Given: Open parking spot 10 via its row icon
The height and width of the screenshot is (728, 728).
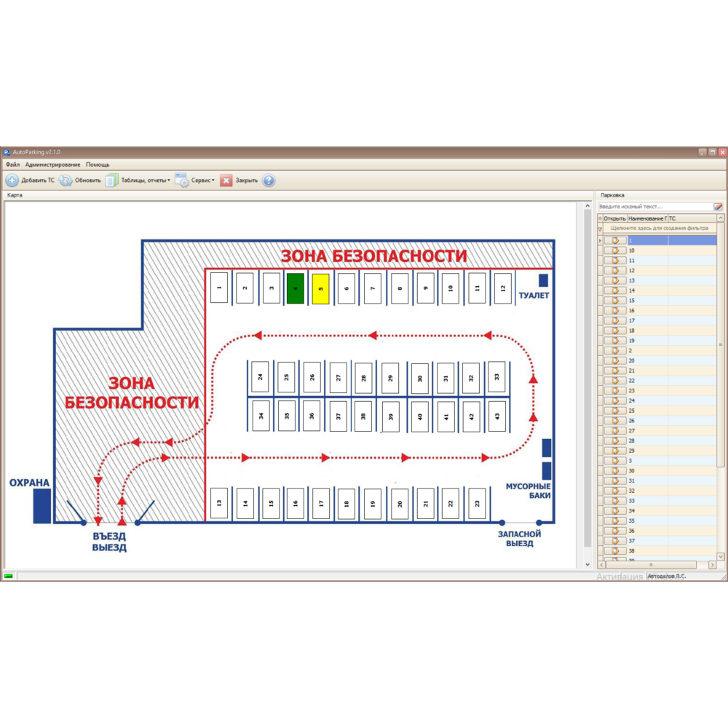Looking at the screenshot, I should pos(615,250).
